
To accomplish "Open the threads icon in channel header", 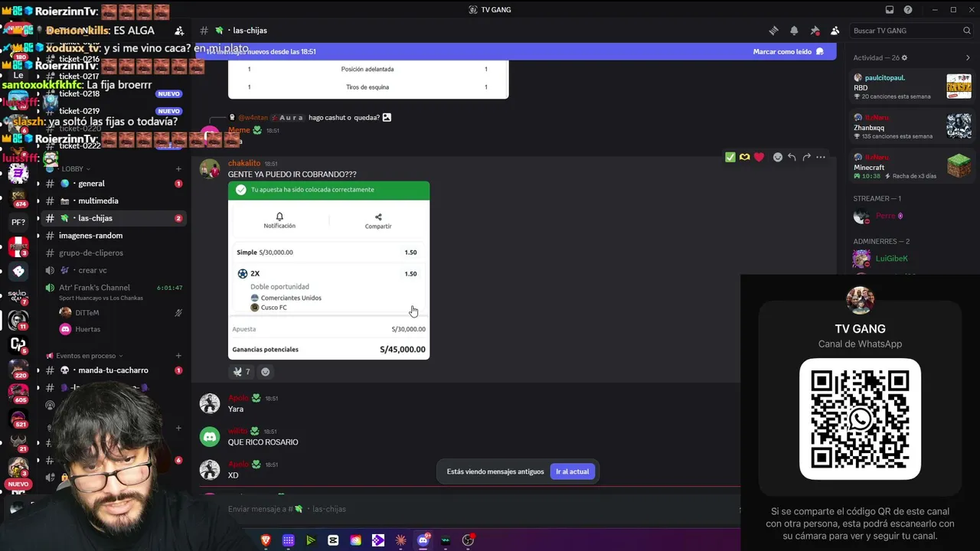I will (773, 31).
